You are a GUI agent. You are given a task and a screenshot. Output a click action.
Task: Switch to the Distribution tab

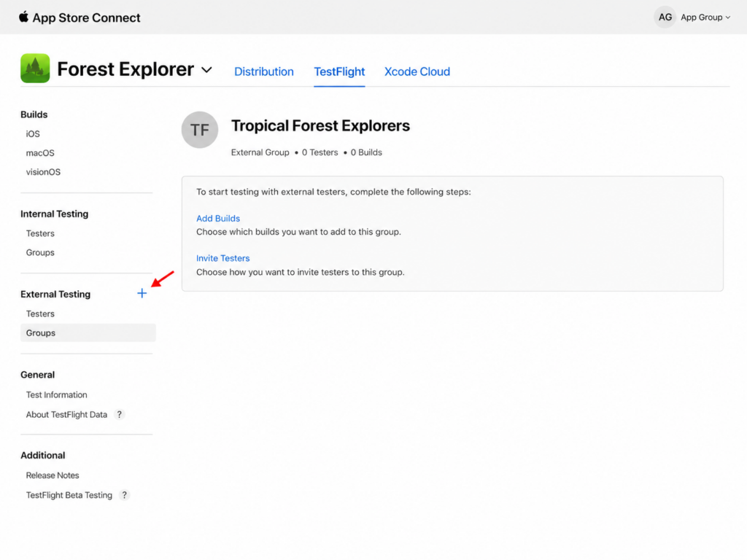264,71
